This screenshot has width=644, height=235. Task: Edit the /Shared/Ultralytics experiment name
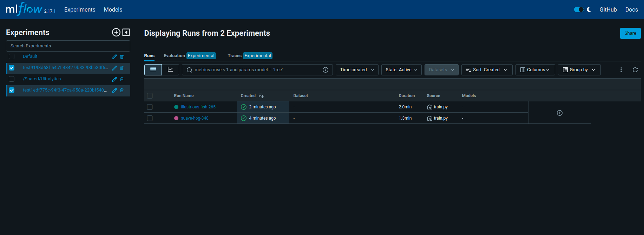(114, 79)
